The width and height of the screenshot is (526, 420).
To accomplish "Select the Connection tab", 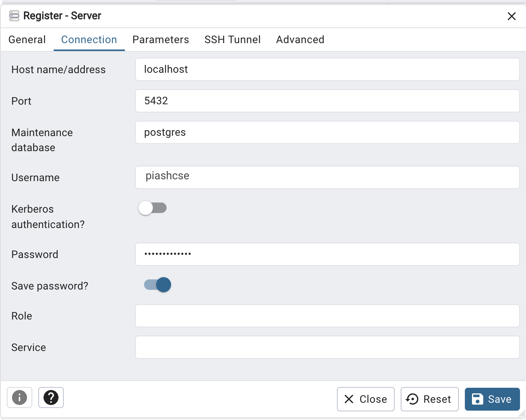I will 89,40.
